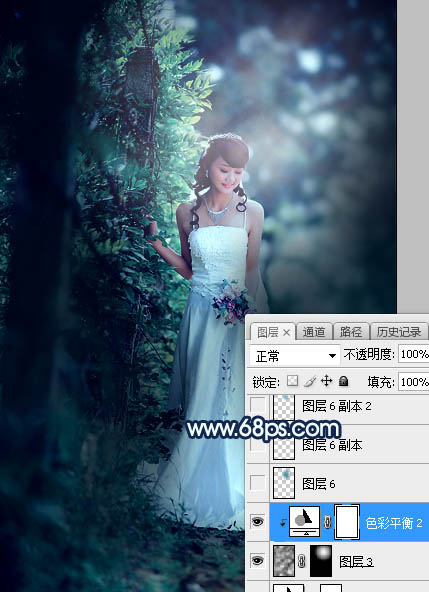
Task: Hide the 色彩平衡 2 layer
Action: (258, 522)
